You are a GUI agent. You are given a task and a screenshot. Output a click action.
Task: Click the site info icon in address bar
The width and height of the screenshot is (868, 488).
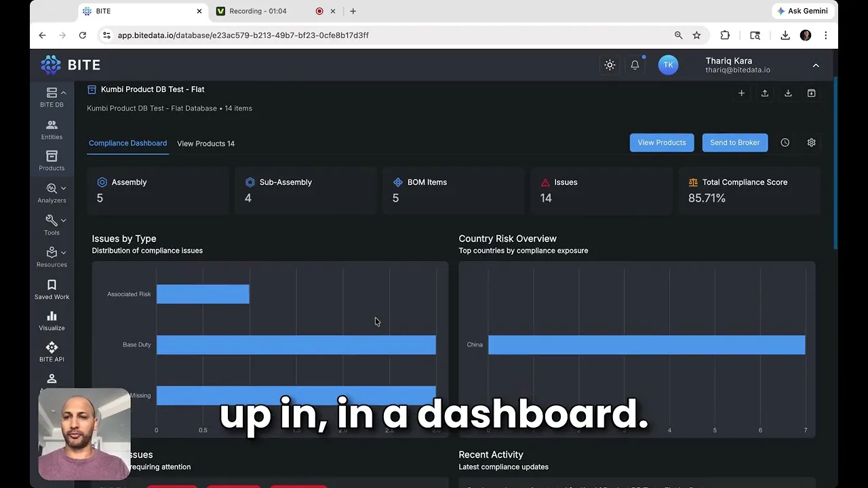point(106,35)
